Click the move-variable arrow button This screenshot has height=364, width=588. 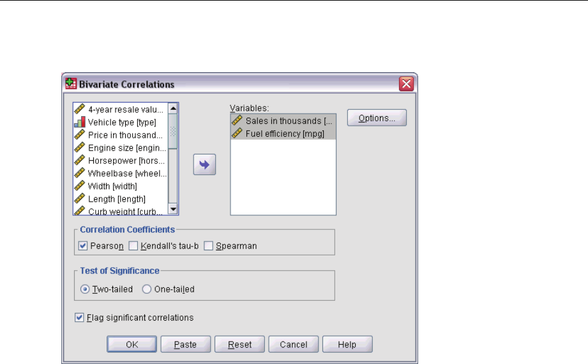pos(204,164)
